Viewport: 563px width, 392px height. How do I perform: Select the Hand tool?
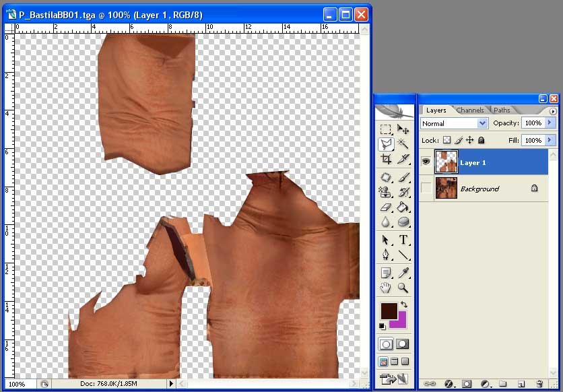(x=386, y=288)
